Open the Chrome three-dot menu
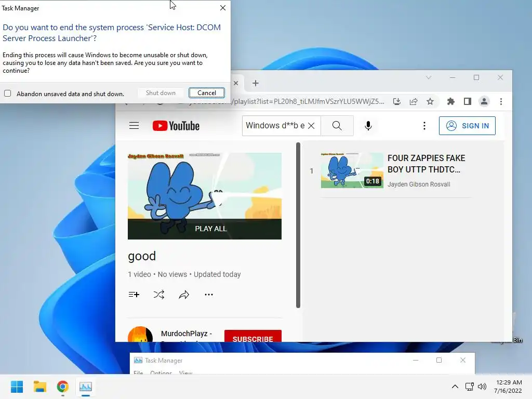Screen dimensions: 532x399 pos(501,101)
